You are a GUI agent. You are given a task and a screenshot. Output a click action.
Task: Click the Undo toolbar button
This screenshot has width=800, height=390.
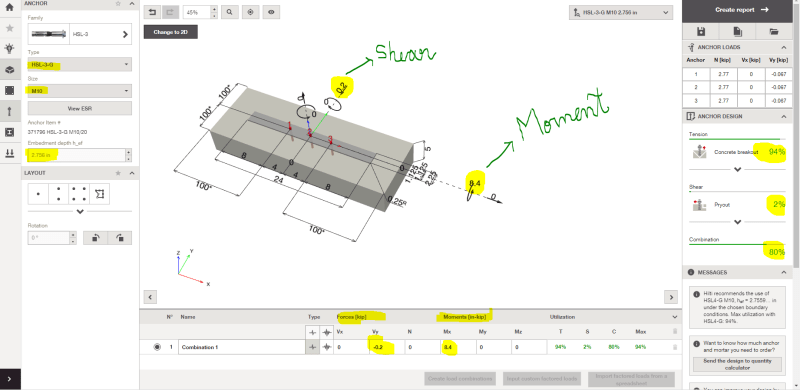coord(152,12)
